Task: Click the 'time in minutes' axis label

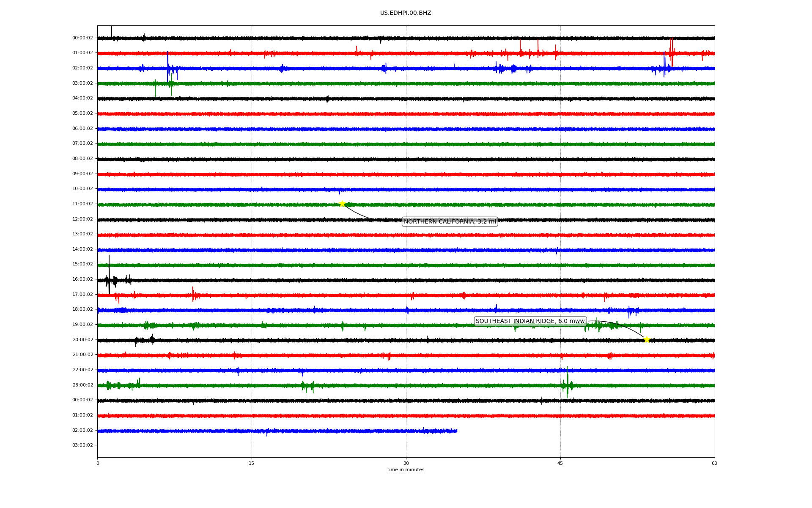Action: 406,469
